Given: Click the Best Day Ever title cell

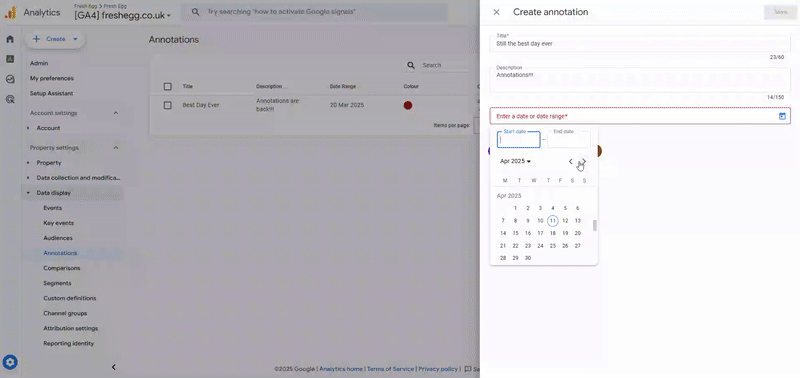Looking at the screenshot, I should [x=201, y=105].
